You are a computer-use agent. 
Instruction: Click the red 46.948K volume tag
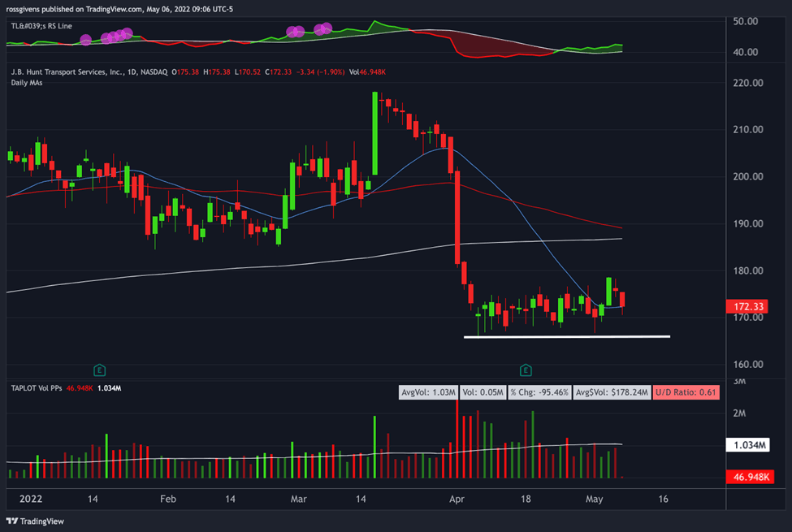[748, 477]
